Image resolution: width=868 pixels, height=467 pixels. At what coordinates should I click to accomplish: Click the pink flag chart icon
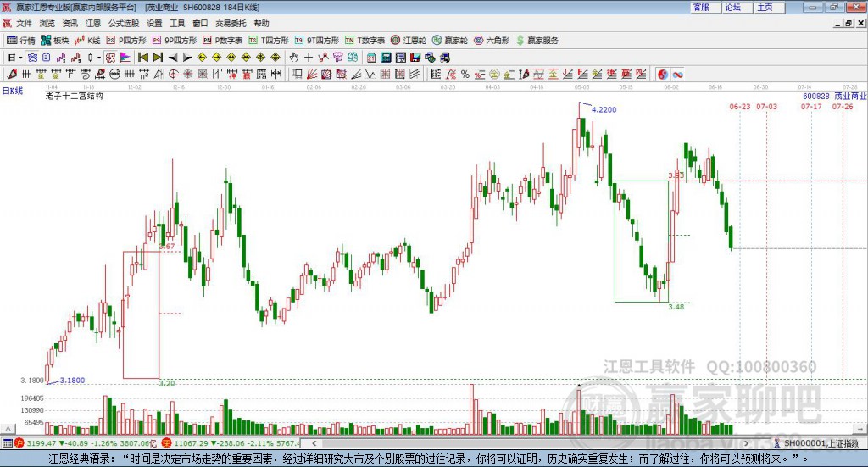125,58
